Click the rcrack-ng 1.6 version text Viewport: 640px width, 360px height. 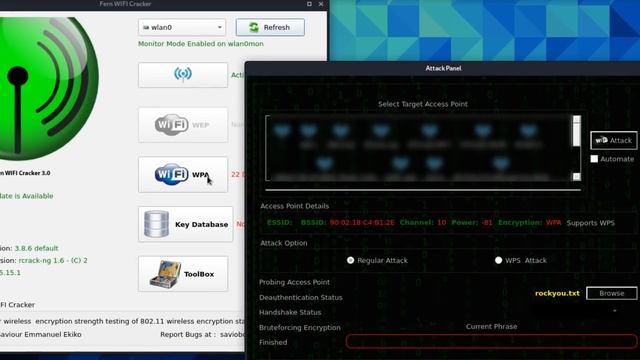(53, 260)
